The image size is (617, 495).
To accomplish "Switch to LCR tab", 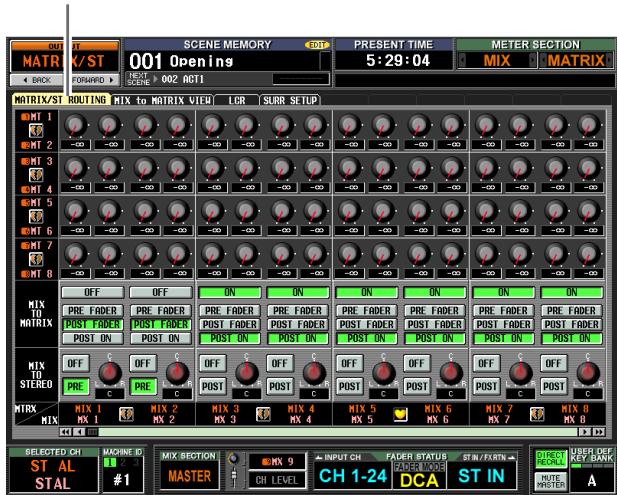I will (237, 100).
